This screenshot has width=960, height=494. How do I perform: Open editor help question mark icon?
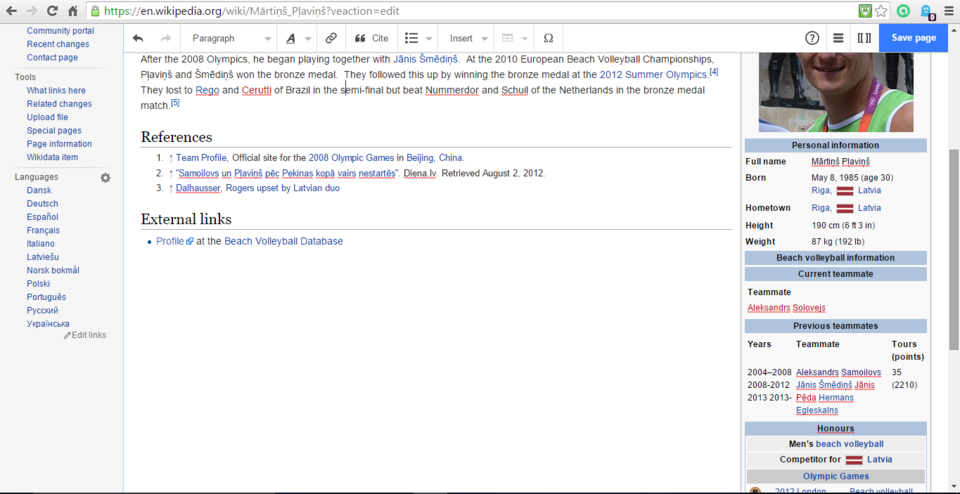[x=812, y=38]
